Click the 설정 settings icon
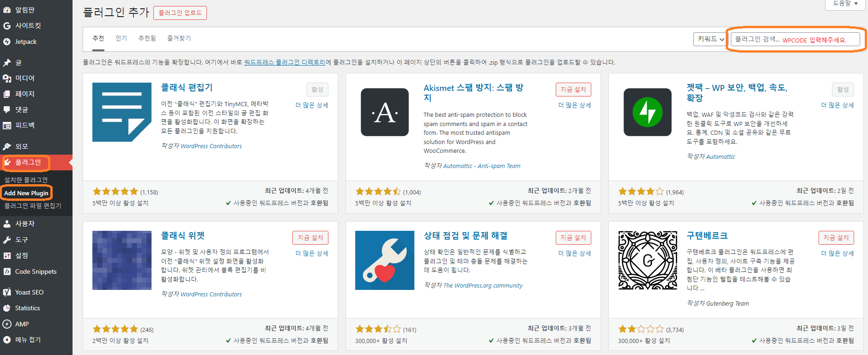This screenshot has width=868, height=355. pyautogui.click(x=7, y=255)
